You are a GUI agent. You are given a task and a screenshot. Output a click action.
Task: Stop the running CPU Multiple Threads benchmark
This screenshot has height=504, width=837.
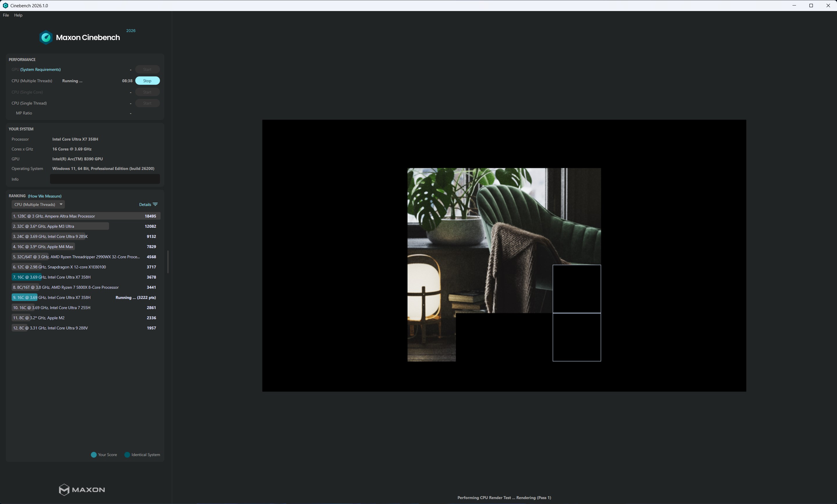point(147,81)
